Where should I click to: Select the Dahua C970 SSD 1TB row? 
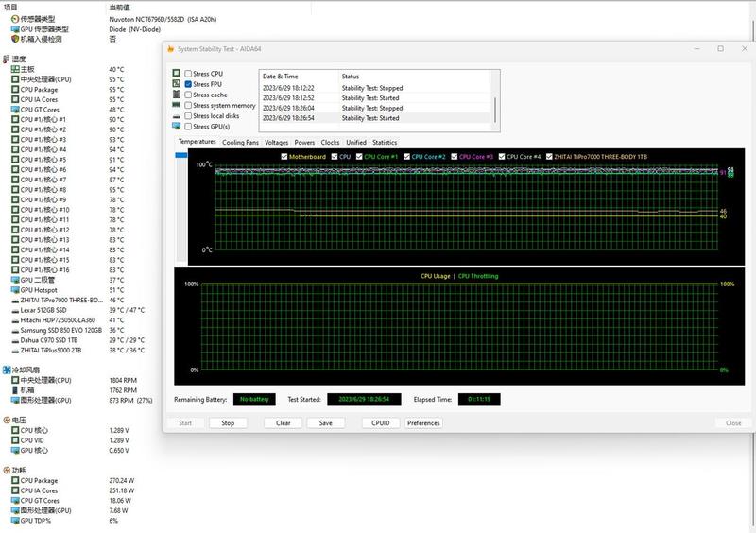tap(77, 340)
